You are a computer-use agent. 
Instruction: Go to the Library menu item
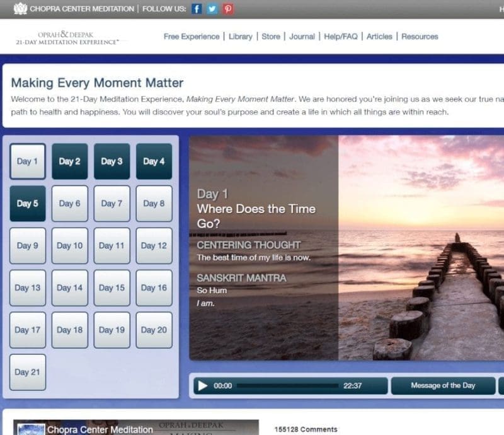coord(241,37)
